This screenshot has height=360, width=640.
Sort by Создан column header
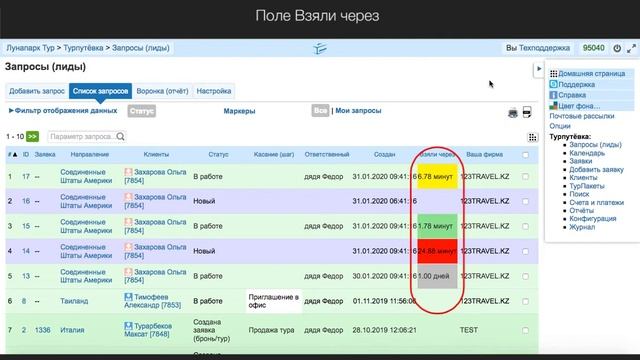[384, 155]
